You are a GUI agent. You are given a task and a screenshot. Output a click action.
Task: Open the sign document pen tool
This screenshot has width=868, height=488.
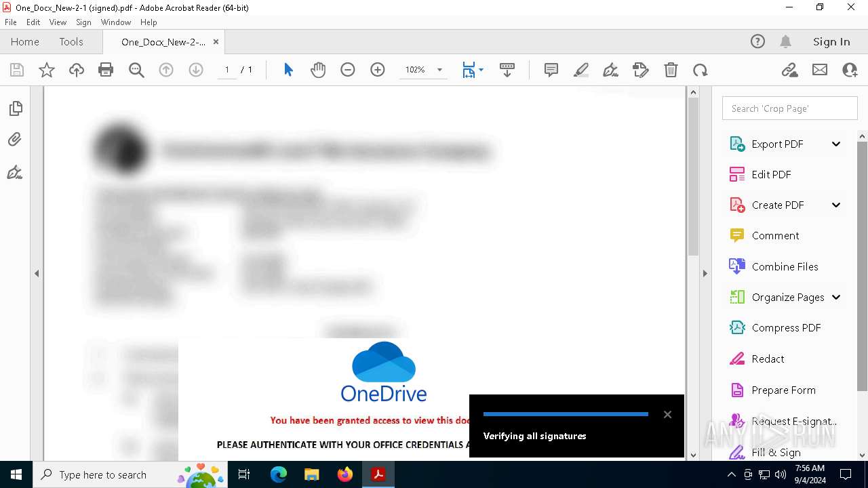pyautogui.click(x=611, y=70)
